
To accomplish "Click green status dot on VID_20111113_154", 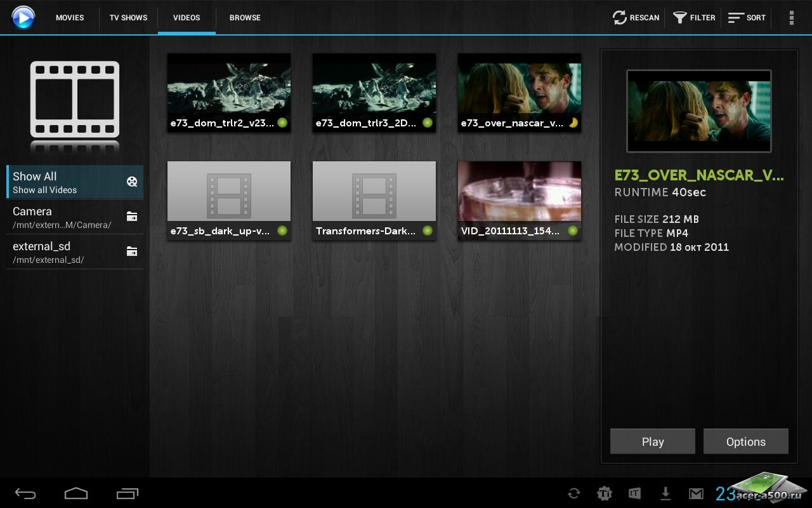I will [573, 231].
